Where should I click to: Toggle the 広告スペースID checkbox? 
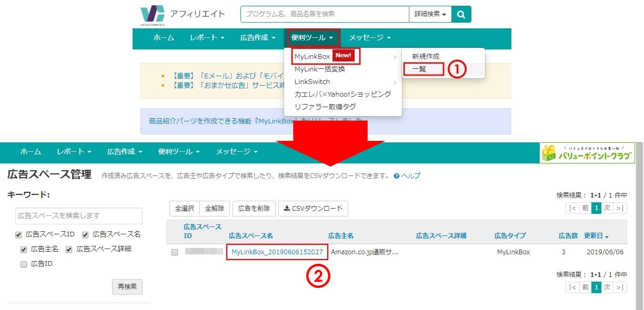pos(18,234)
